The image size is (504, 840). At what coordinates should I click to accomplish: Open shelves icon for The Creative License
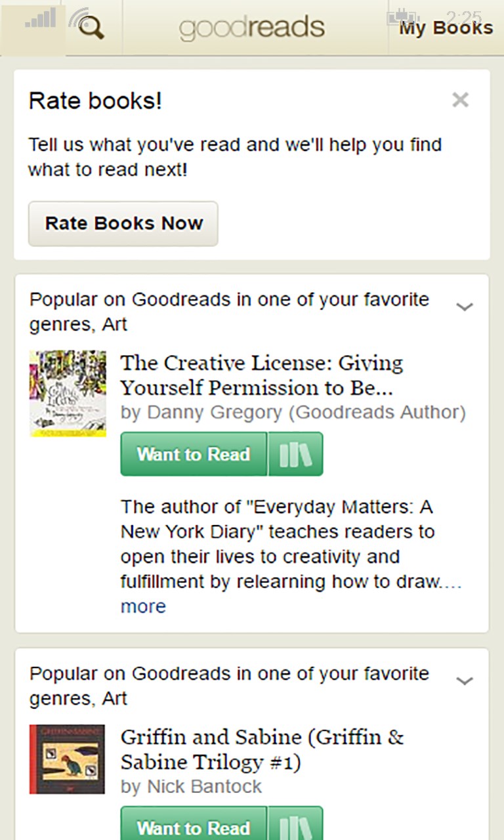pyautogui.click(x=295, y=454)
